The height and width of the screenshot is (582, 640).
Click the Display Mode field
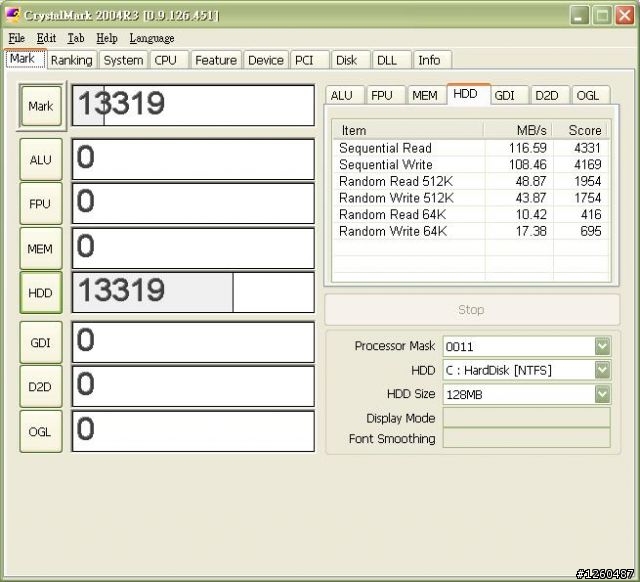[x=527, y=418]
